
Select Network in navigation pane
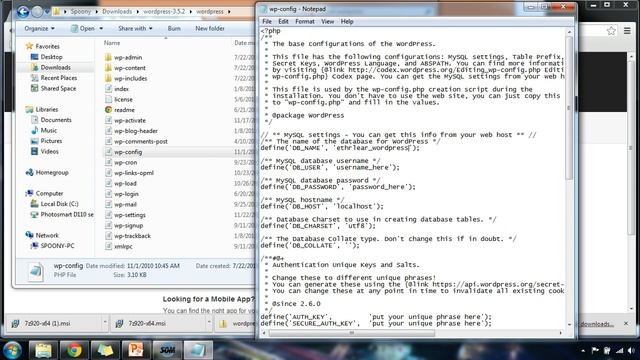click(x=47, y=236)
